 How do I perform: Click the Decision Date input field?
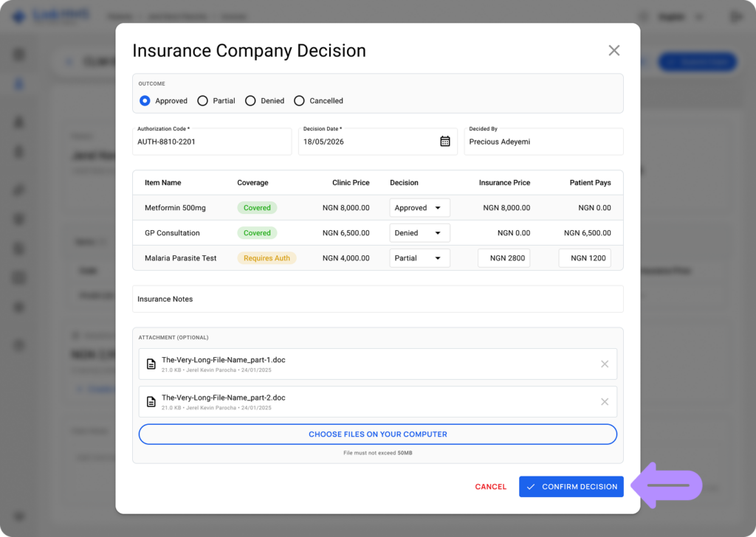[x=377, y=142]
